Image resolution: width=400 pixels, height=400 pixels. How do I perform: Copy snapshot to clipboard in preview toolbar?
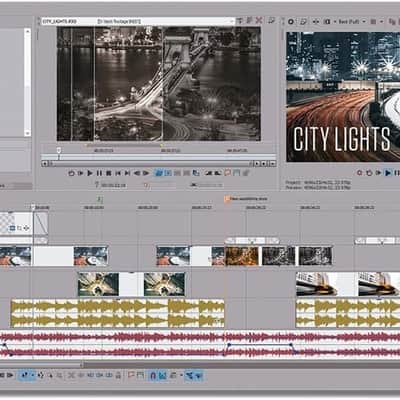(x=391, y=22)
